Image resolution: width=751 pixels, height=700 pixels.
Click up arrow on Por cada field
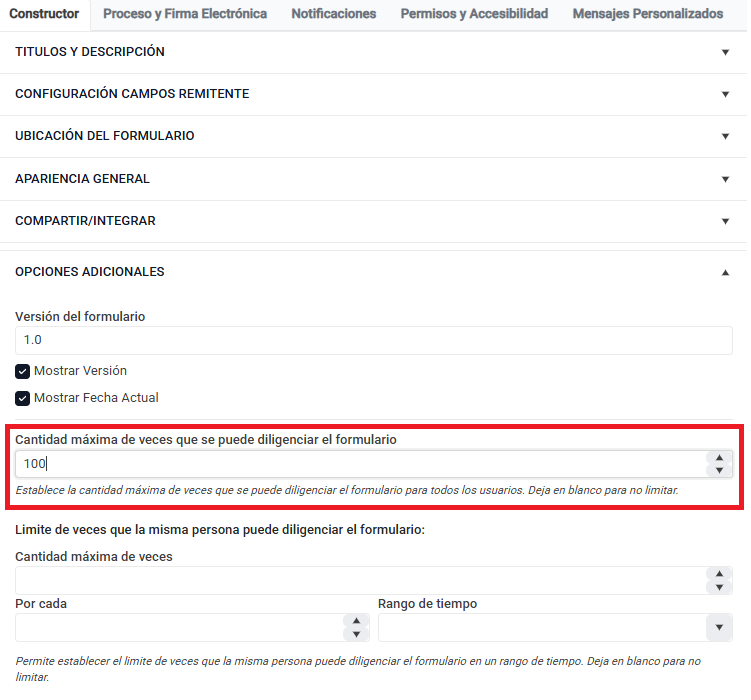tap(356, 621)
